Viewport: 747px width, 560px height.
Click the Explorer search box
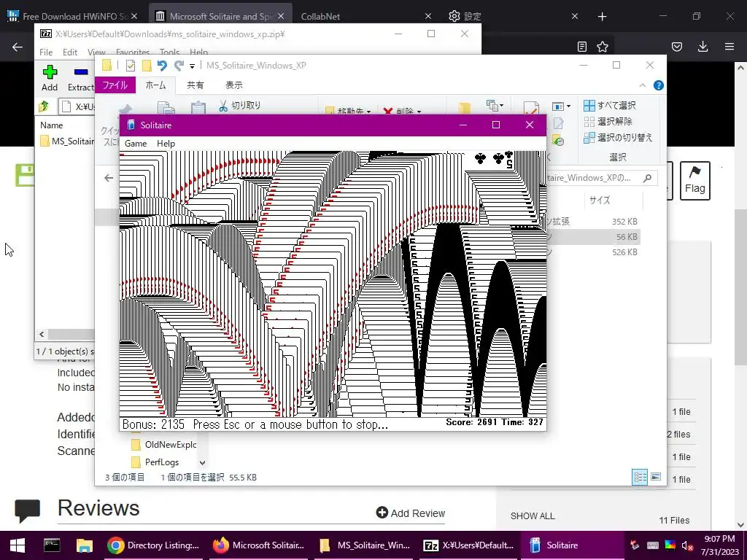point(602,178)
